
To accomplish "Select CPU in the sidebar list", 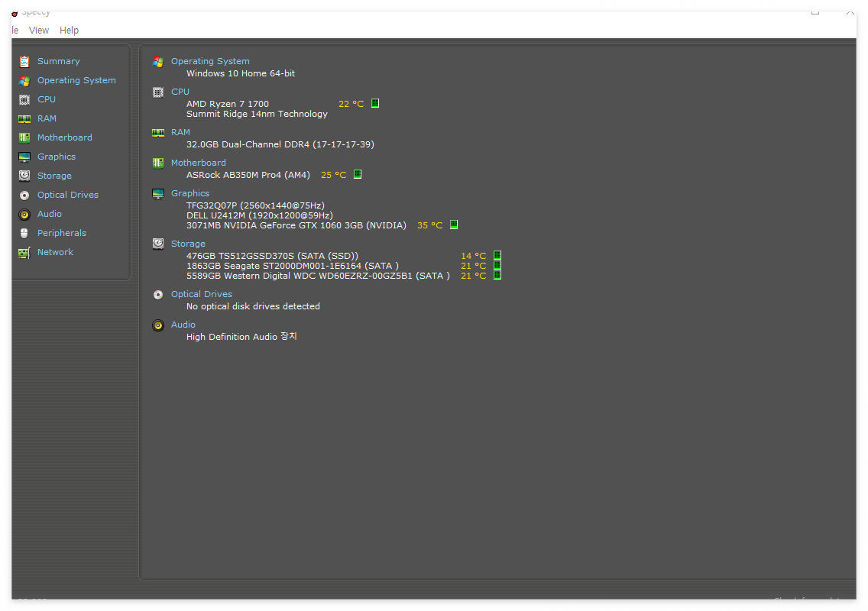I will point(47,99).
